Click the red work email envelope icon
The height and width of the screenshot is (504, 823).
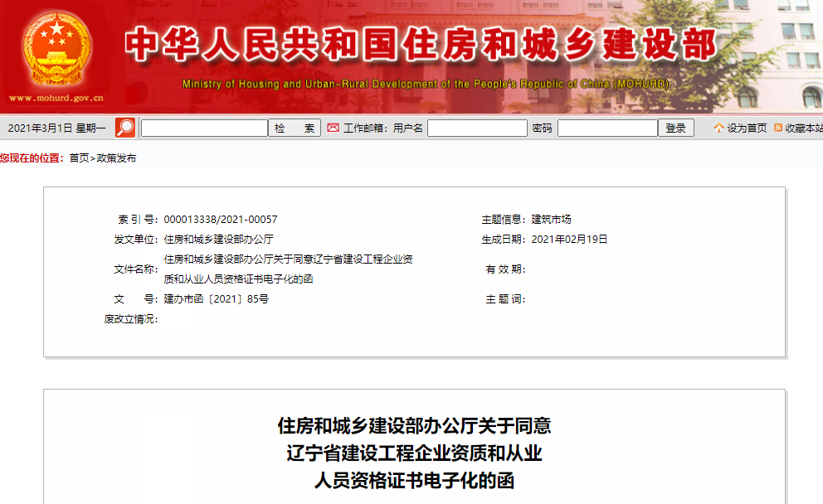pos(333,128)
